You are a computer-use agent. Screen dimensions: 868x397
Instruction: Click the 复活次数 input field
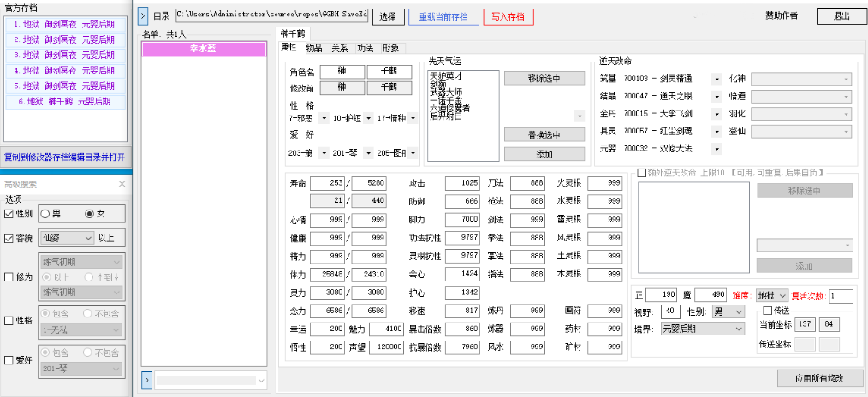pos(841,296)
